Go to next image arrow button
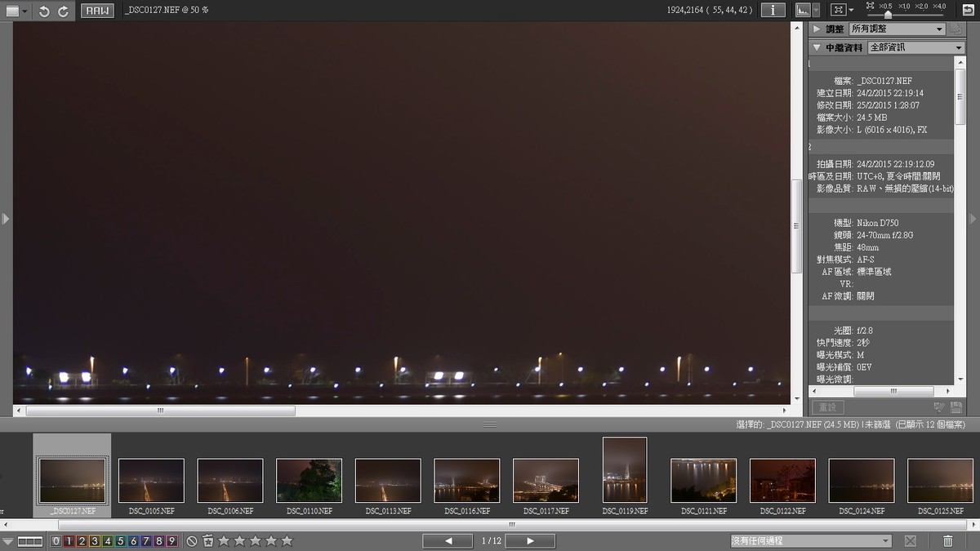 pyautogui.click(x=530, y=540)
